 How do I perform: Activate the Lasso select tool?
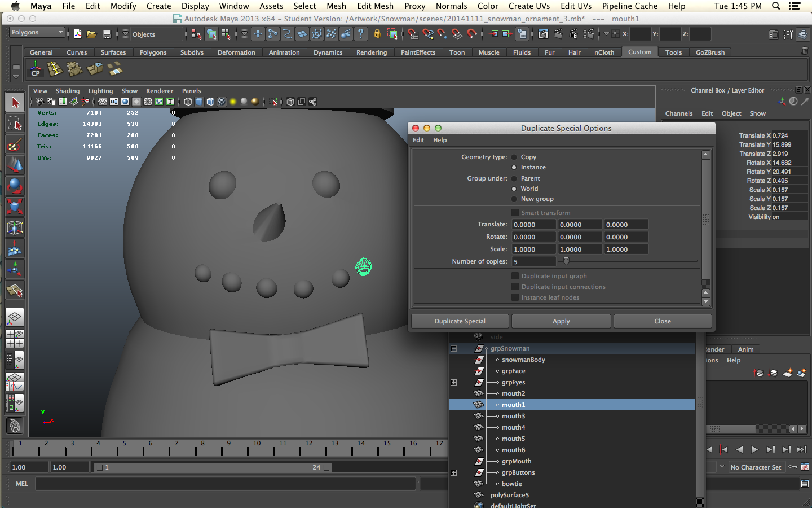pyautogui.click(x=15, y=124)
